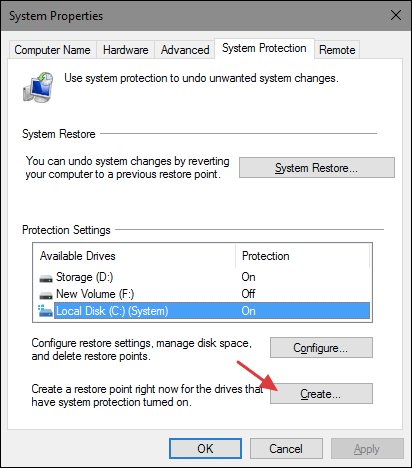Go to the Advanced tab
The height and width of the screenshot is (469, 413).
[185, 50]
